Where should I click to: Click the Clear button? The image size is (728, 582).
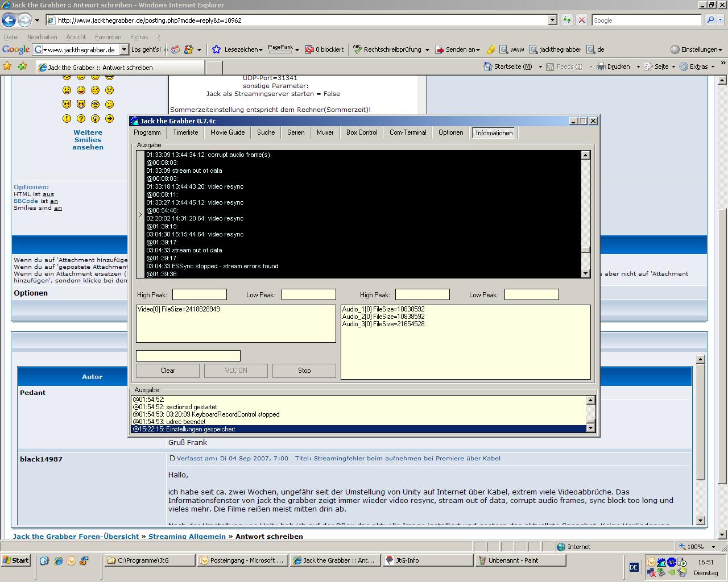pyautogui.click(x=168, y=371)
